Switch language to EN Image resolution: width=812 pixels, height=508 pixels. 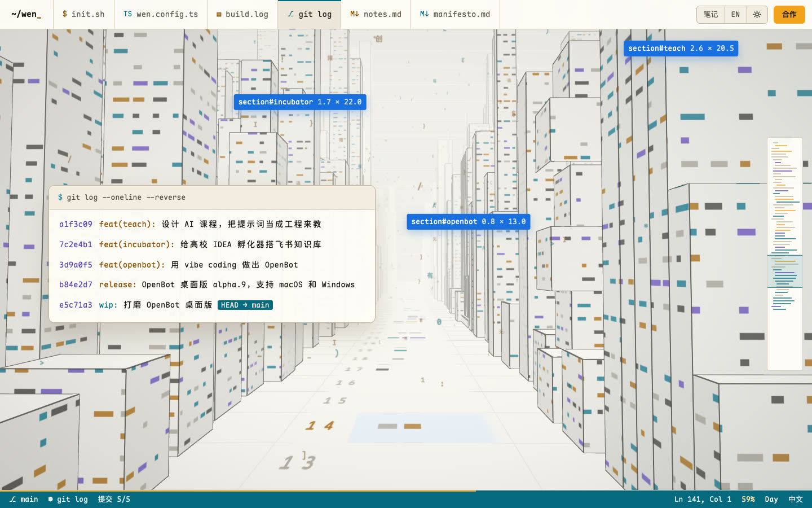tap(735, 15)
